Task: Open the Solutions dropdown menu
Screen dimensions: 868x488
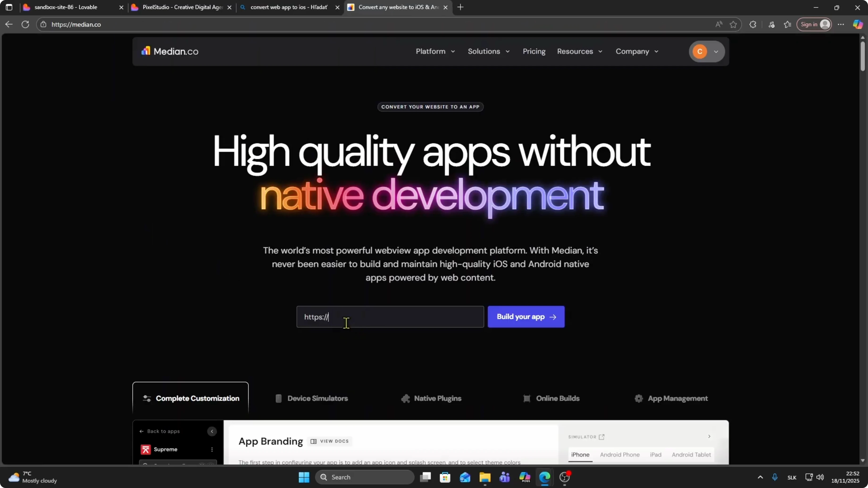Action: tap(488, 51)
